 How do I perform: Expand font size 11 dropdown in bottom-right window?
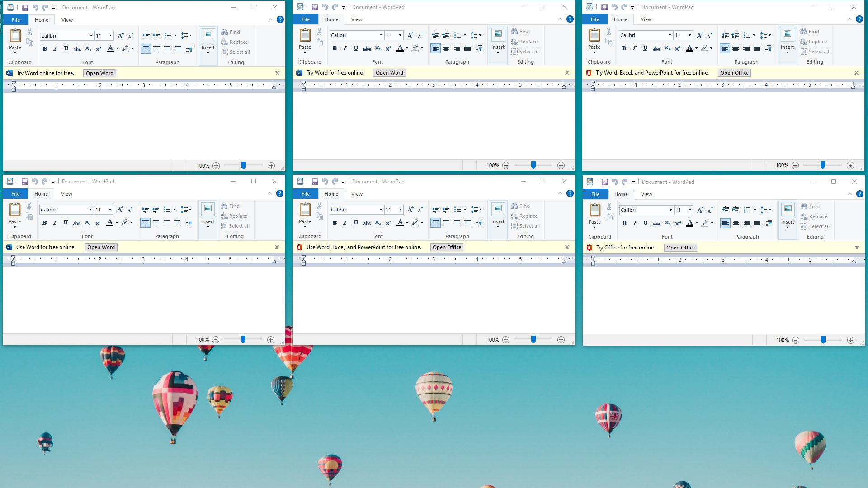[690, 210]
